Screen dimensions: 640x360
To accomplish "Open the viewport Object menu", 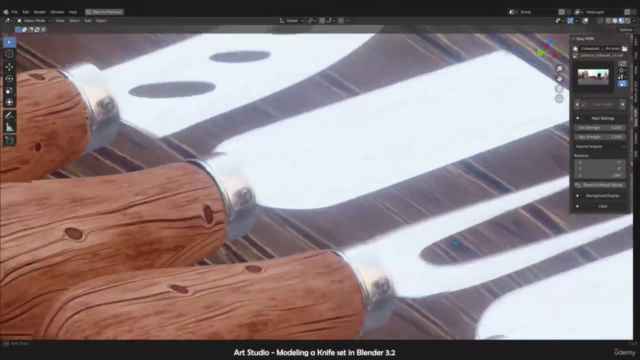I will coord(101,20).
